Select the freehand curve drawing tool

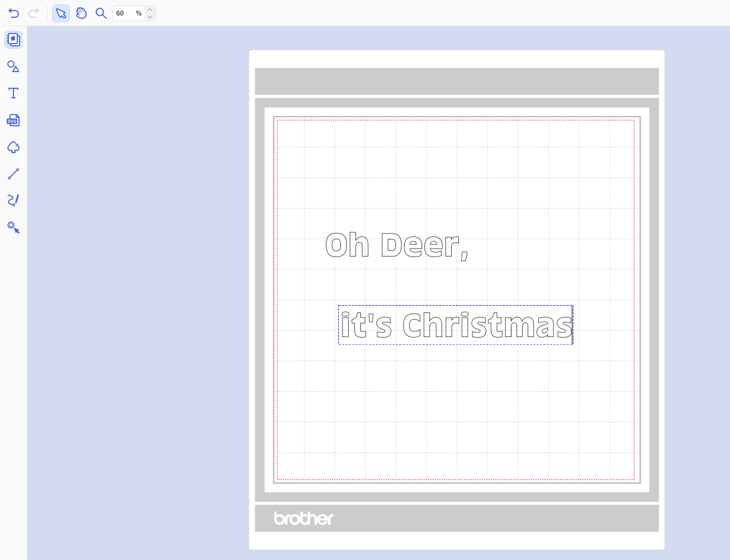(x=13, y=200)
